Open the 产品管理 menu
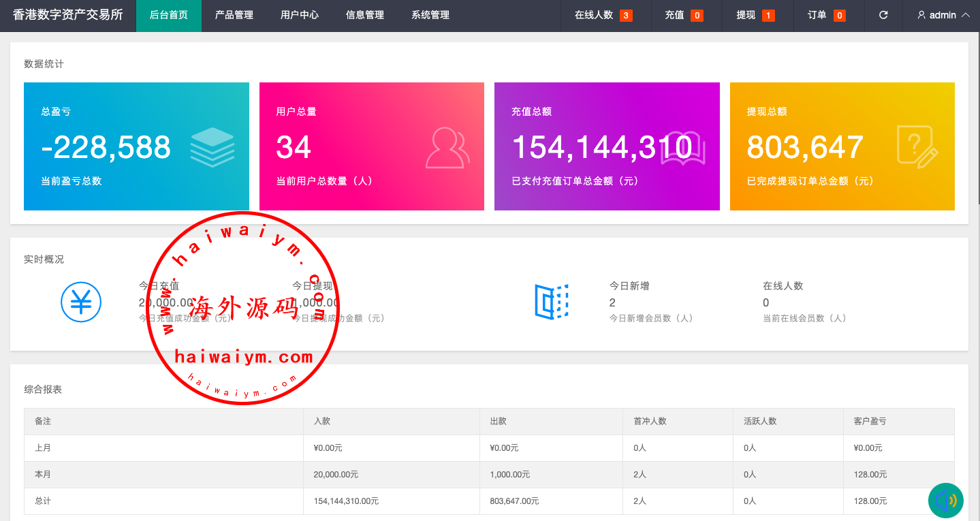980x521 pixels. coord(234,15)
